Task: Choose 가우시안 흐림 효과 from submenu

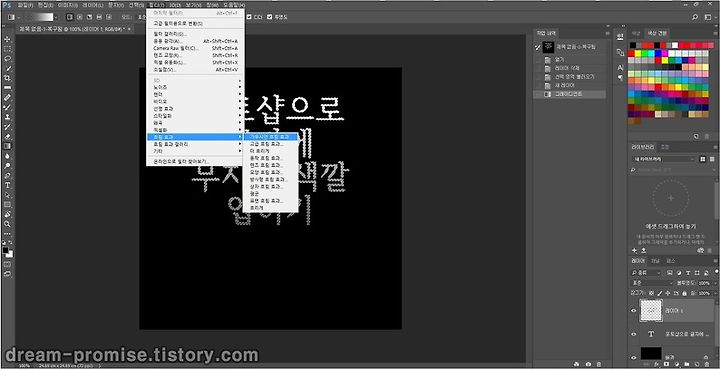Action: coord(270,137)
